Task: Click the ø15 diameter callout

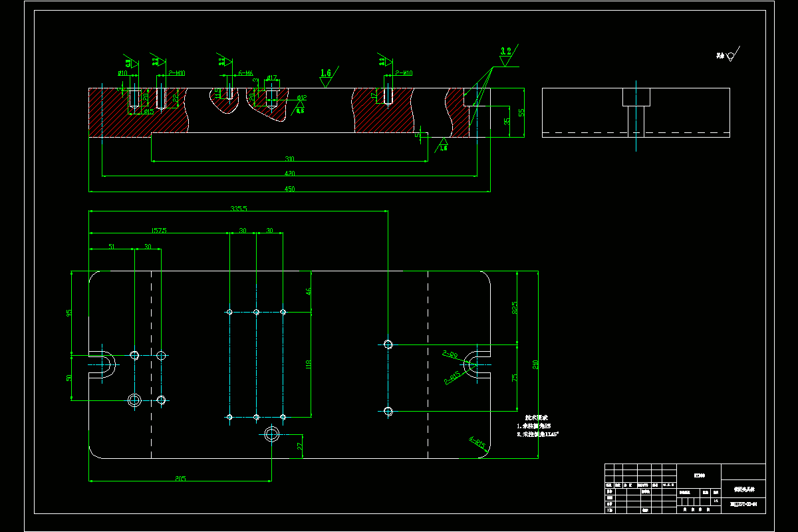Action: (x=148, y=111)
